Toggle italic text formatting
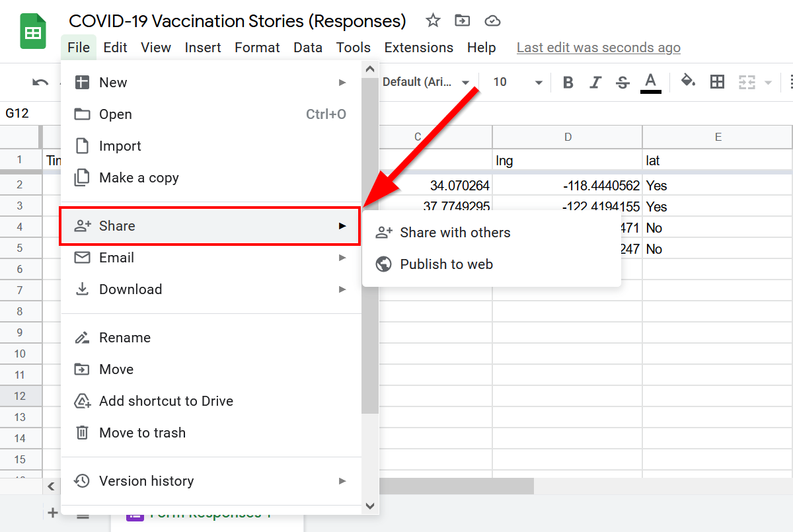The height and width of the screenshot is (532, 793). click(595, 83)
